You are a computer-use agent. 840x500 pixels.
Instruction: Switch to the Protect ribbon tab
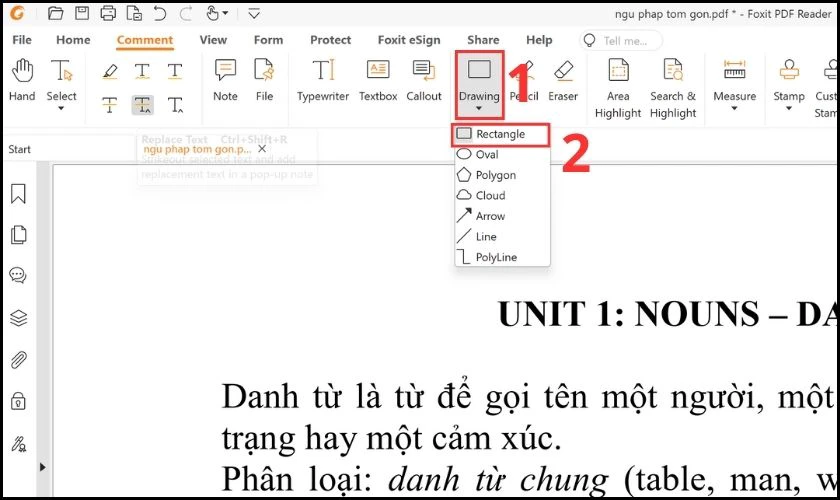(331, 40)
